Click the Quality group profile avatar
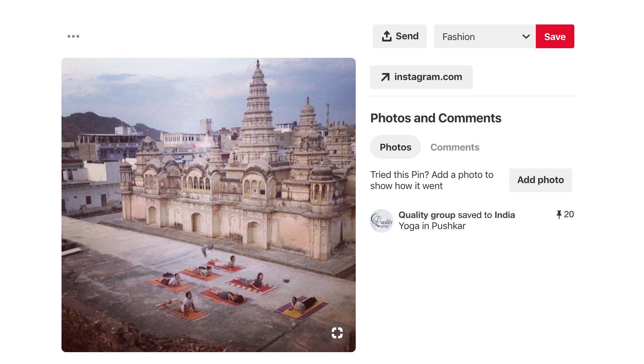This screenshot has width=644, height=364. 382,221
